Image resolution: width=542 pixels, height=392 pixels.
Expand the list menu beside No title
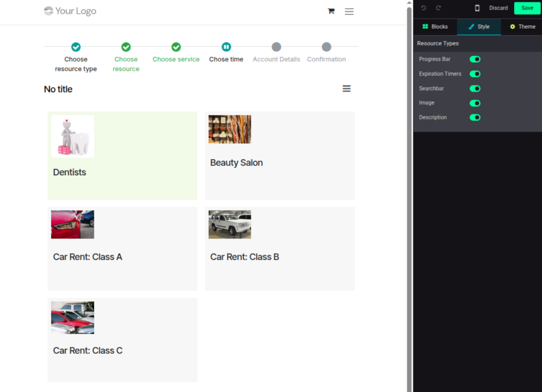(346, 89)
